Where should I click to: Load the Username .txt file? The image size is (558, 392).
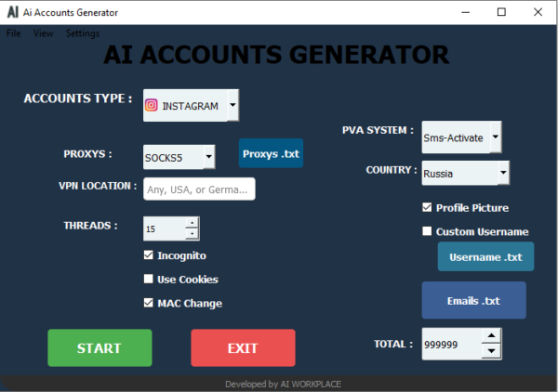(x=485, y=256)
